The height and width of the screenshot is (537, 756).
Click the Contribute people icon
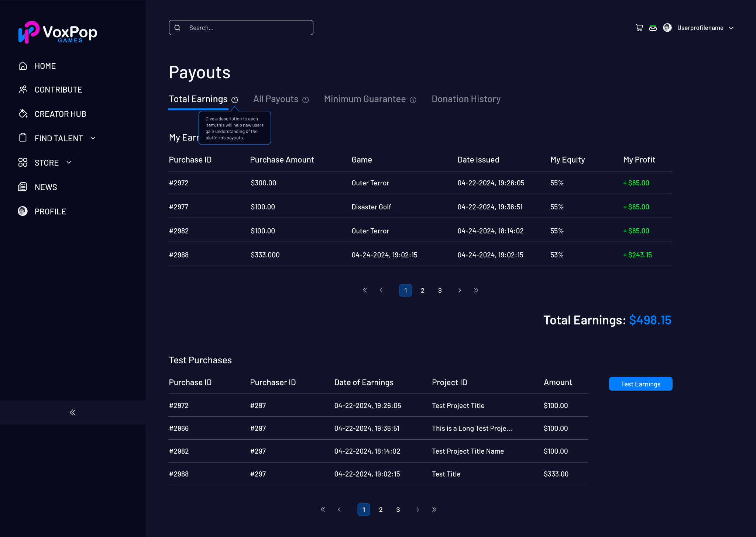(23, 90)
